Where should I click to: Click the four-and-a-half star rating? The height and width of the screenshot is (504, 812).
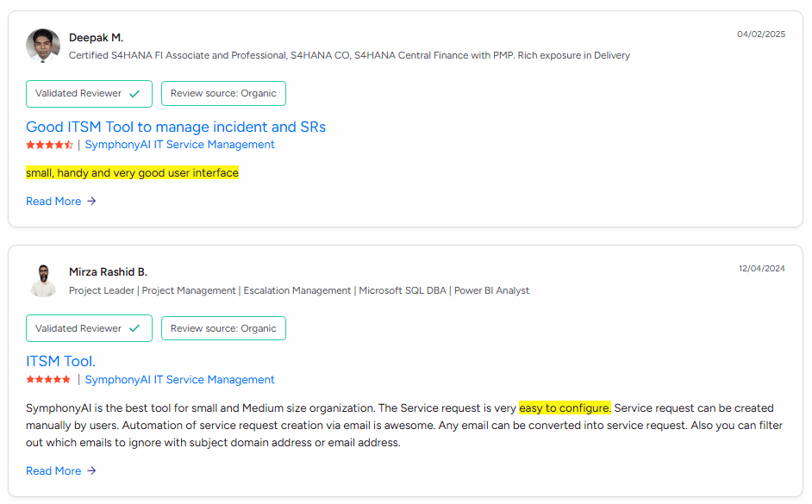49,145
